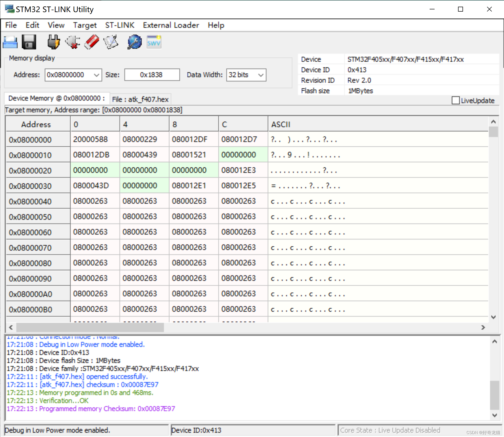Open the Data Width 32 bits dropdown
Viewport: 504px width, 437px height.
261,75
